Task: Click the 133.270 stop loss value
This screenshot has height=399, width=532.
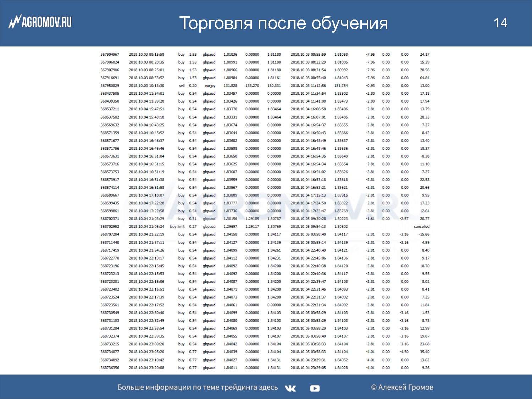Action: coord(252,85)
